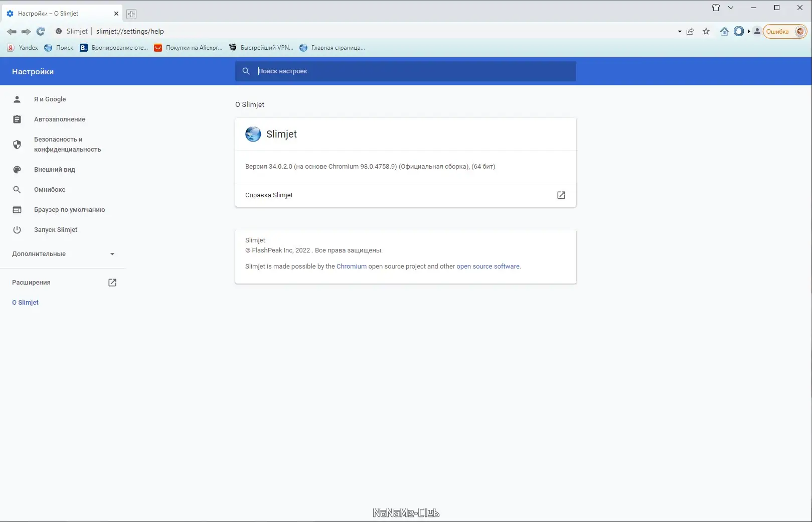Open the t-shirt skin icon in title bar
This screenshot has width=812, height=522.
click(x=716, y=8)
